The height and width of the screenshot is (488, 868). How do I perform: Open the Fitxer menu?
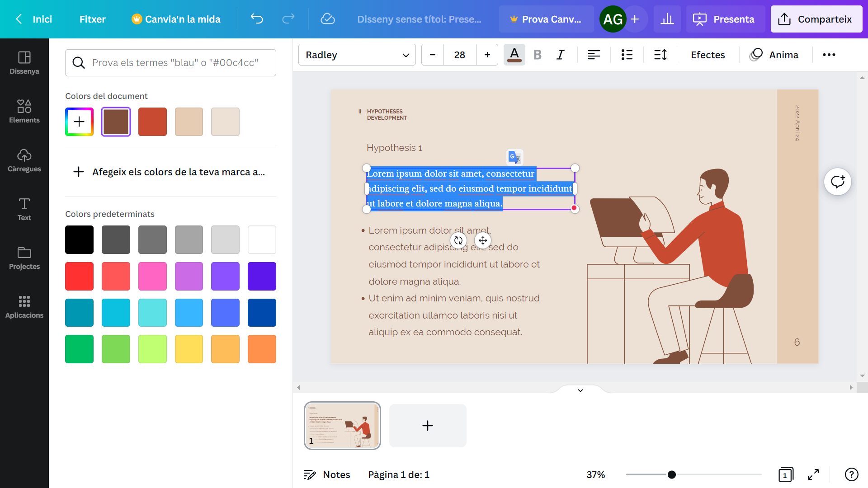point(92,19)
